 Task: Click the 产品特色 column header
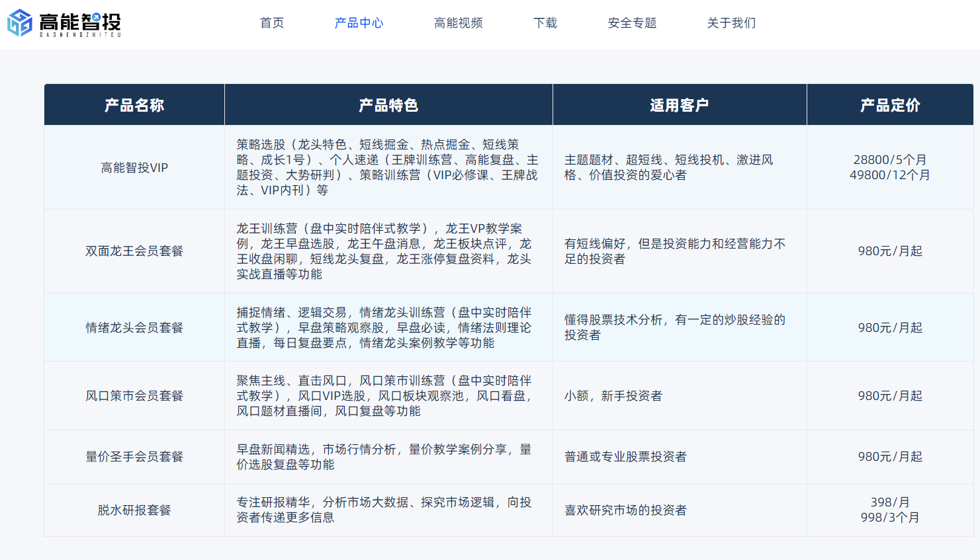coord(388,105)
